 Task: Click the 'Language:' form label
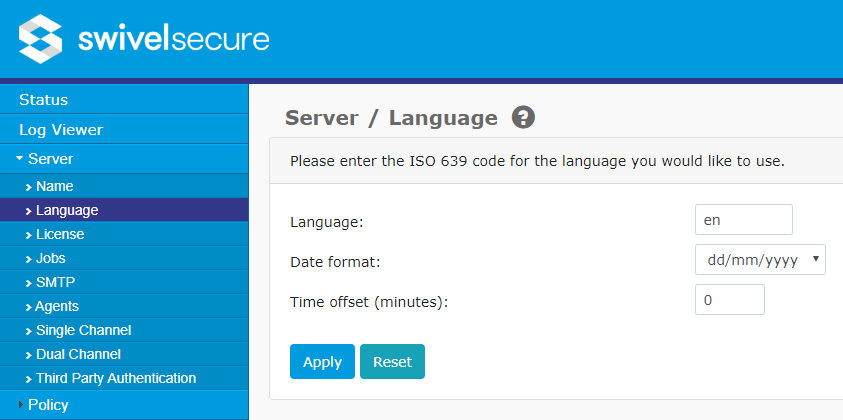[327, 222]
